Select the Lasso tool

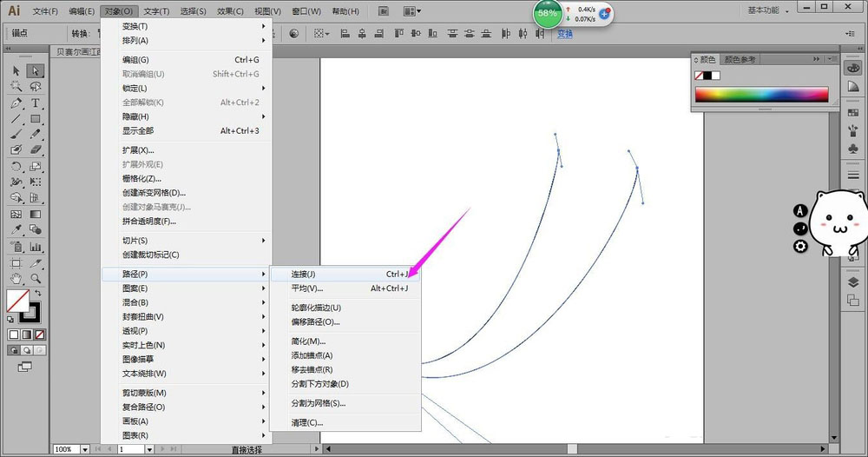36,86
